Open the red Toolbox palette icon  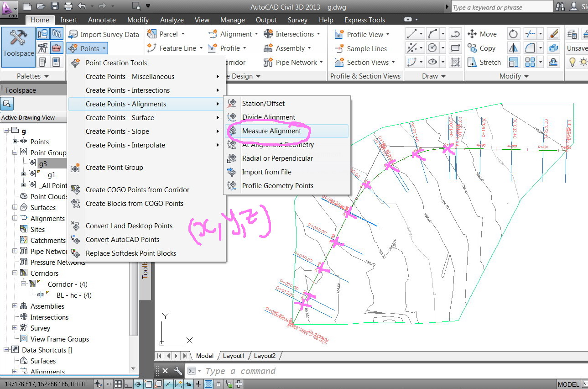pyautogui.click(x=56, y=47)
